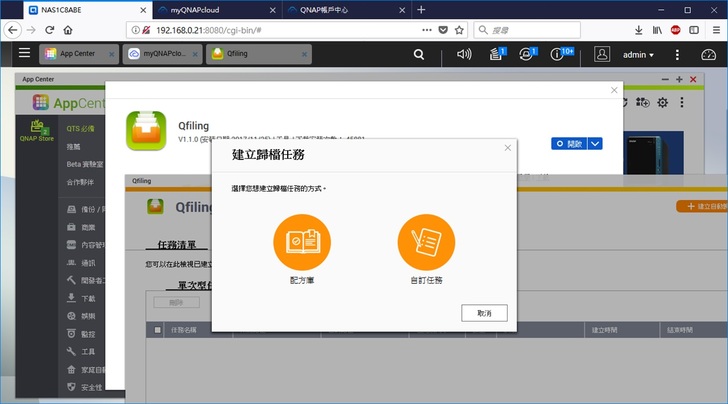Open the info event notifications 10+ icon
The image size is (728, 404).
(x=563, y=54)
